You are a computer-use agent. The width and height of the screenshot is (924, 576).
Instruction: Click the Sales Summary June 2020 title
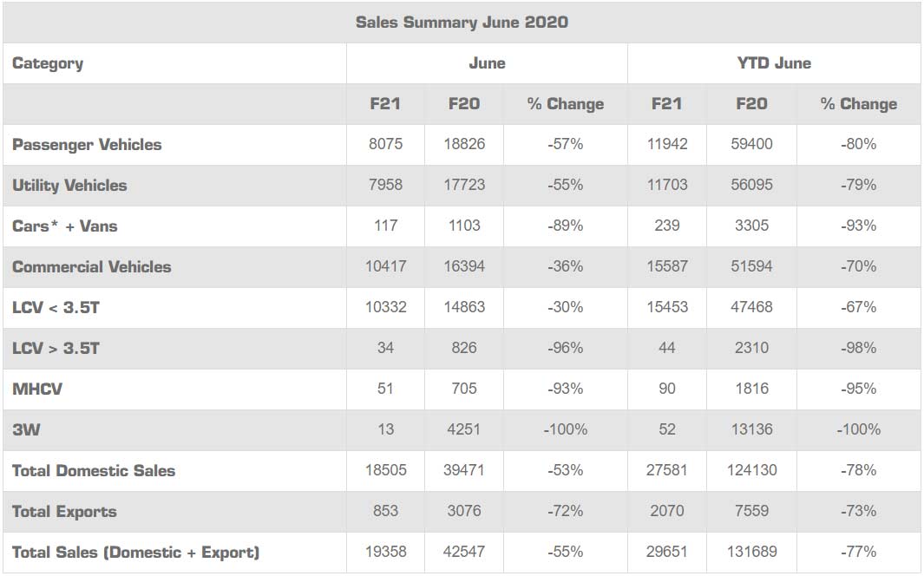(462, 23)
